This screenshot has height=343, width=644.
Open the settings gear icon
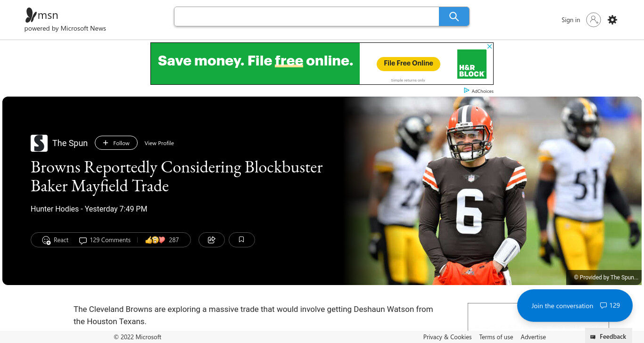click(x=612, y=20)
